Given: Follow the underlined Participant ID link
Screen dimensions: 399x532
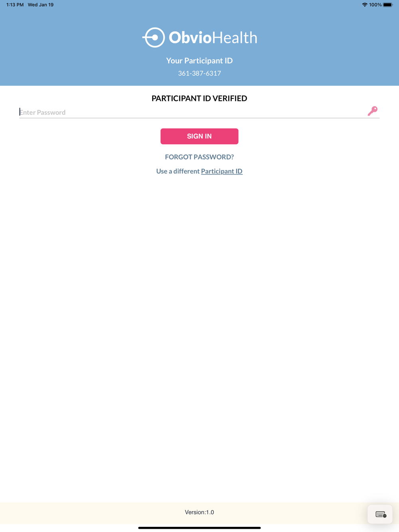Looking at the screenshot, I should [222, 171].
